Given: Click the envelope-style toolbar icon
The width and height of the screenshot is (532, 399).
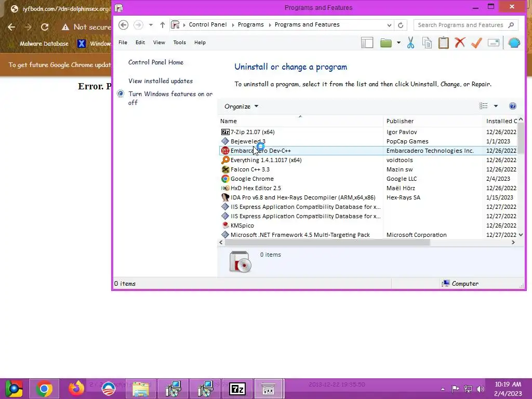Looking at the screenshot, I should (494, 43).
